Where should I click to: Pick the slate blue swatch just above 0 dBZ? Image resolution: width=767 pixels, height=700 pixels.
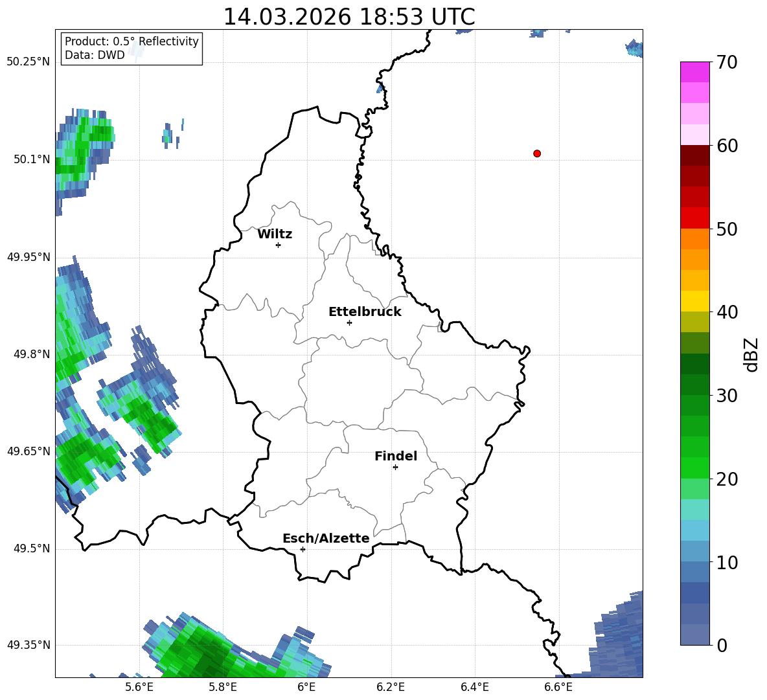point(694,635)
